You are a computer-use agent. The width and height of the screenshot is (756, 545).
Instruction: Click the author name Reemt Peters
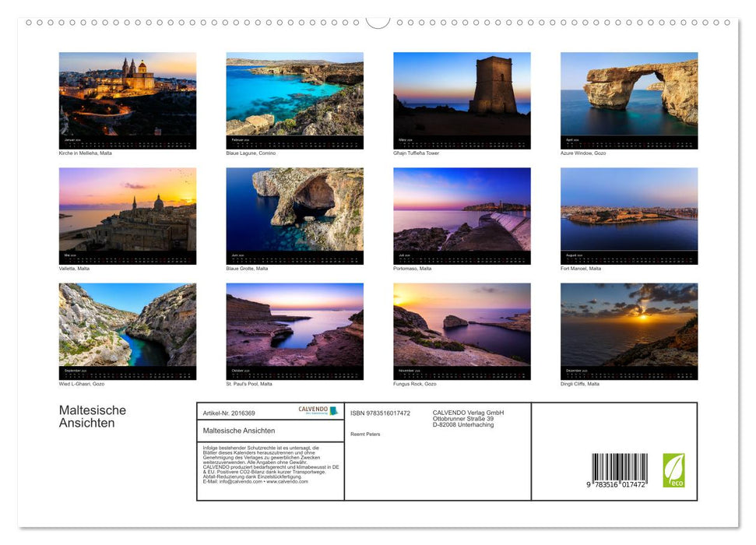[x=365, y=434]
